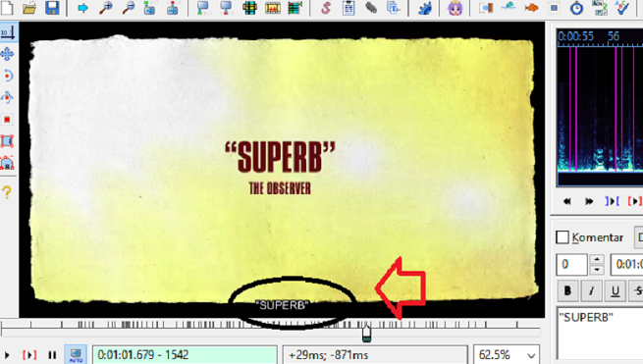
Task: Select the Drag subtitles tool
Action: (8, 54)
